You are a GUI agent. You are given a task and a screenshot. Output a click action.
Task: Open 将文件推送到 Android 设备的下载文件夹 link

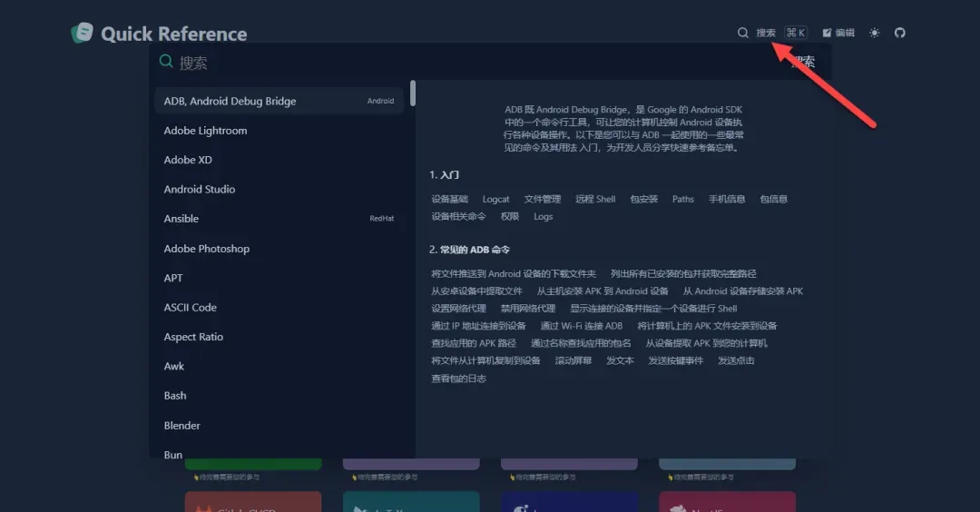[x=513, y=274]
